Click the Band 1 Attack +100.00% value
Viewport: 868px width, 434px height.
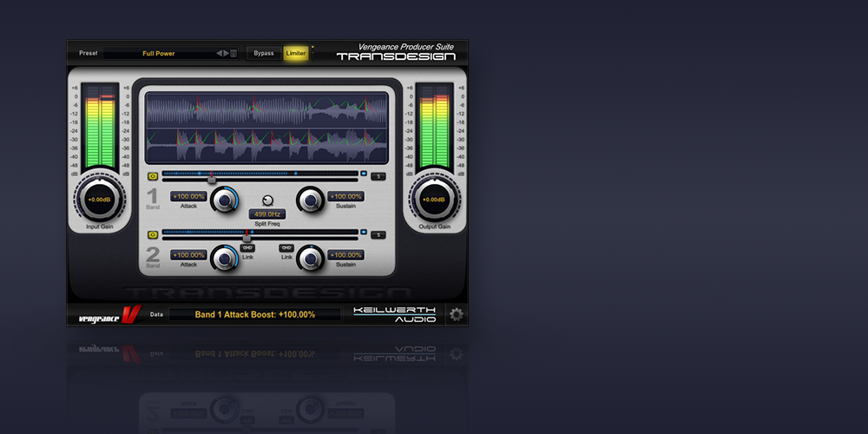point(188,196)
